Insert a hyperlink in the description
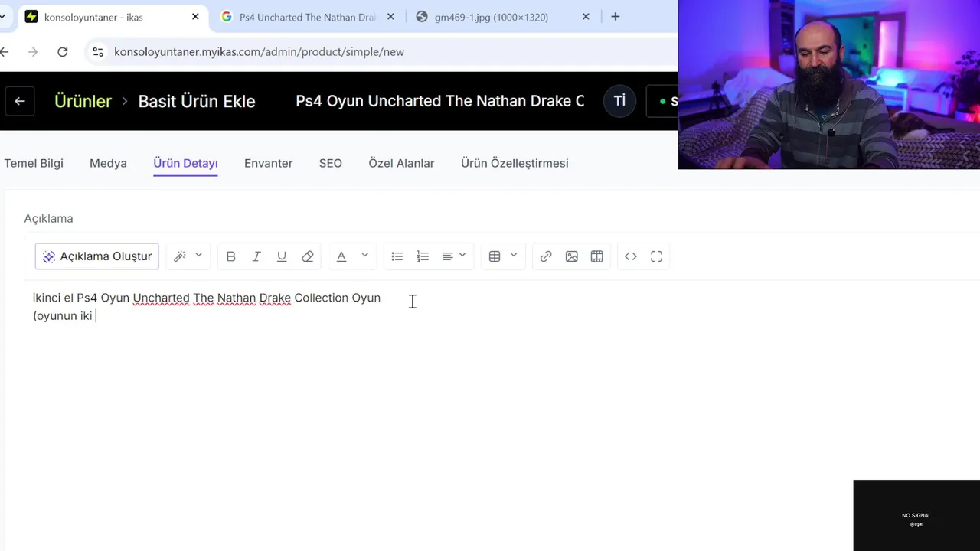This screenshot has height=551, width=980. [x=546, y=256]
